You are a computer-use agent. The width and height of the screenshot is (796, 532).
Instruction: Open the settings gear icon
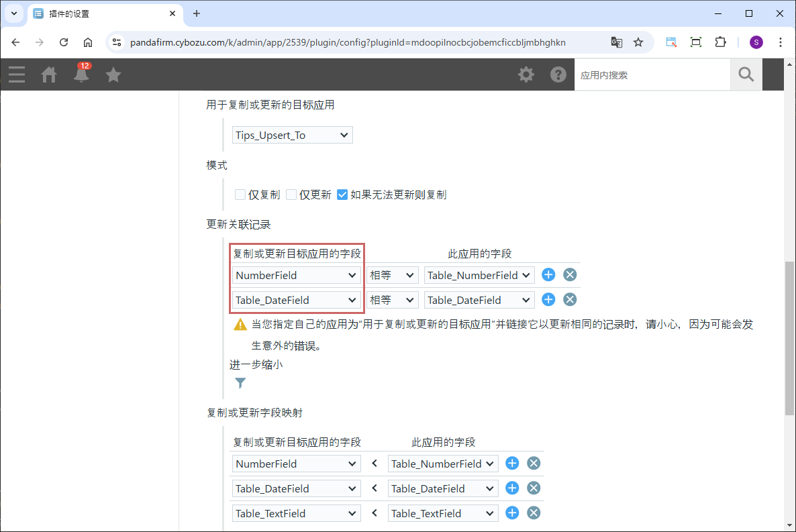pyautogui.click(x=526, y=74)
